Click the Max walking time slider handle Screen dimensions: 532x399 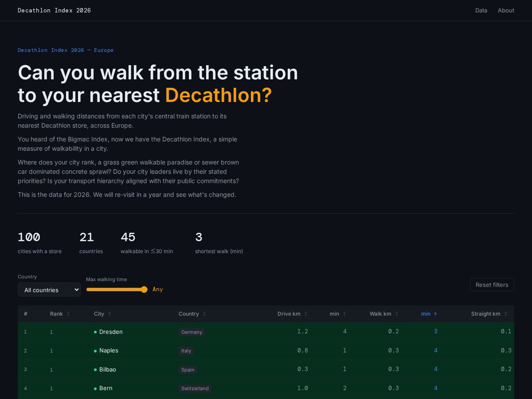coord(144,289)
